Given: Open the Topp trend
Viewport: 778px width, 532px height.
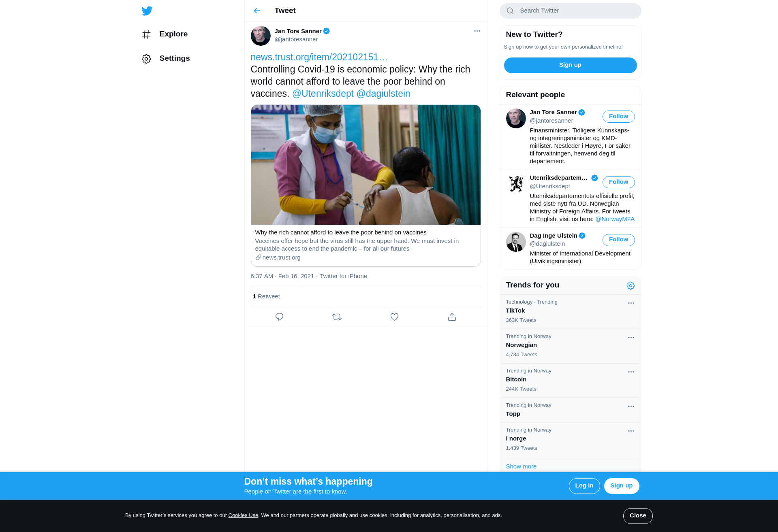Looking at the screenshot, I should pos(570,410).
